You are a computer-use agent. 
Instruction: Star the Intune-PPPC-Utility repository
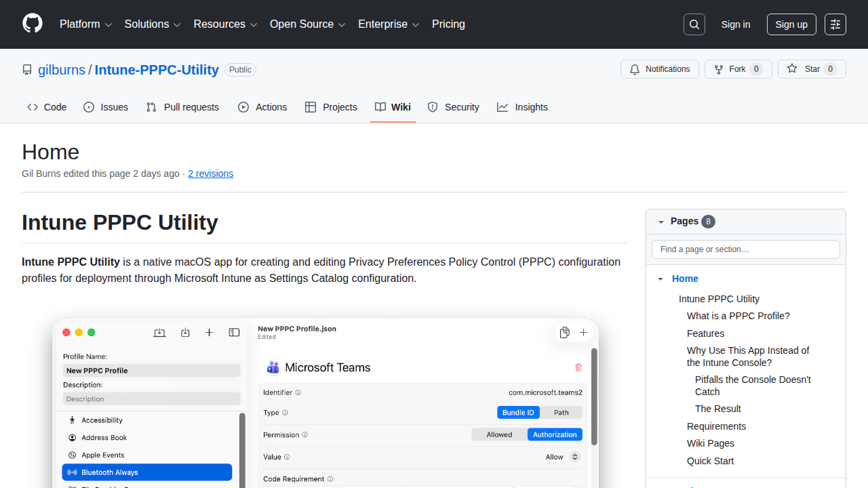(812, 69)
